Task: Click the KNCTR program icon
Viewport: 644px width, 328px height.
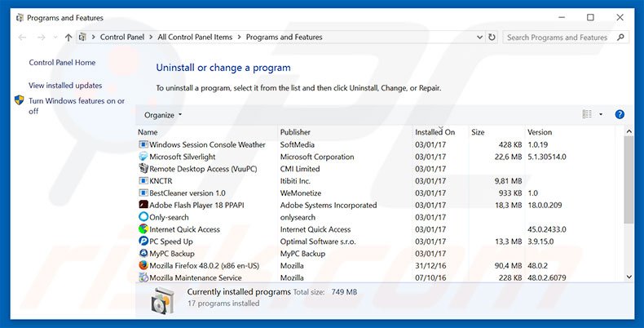Action: (x=143, y=181)
